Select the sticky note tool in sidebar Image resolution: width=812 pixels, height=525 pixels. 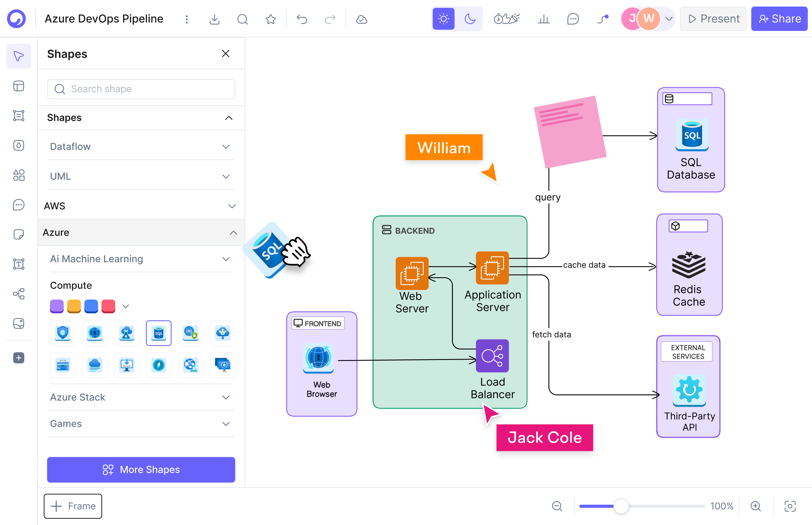[x=19, y=235]
